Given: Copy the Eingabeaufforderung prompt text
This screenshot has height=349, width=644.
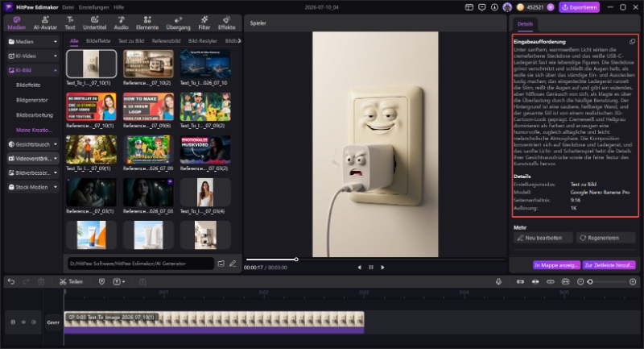Looking at the screenshot, I should [x=632, y=42].
